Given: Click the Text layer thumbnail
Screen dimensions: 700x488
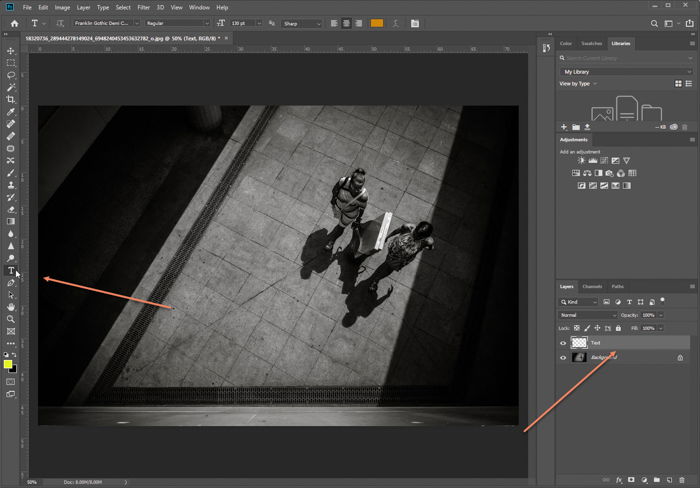Looking at the screenshot, I should click(579, 342).
